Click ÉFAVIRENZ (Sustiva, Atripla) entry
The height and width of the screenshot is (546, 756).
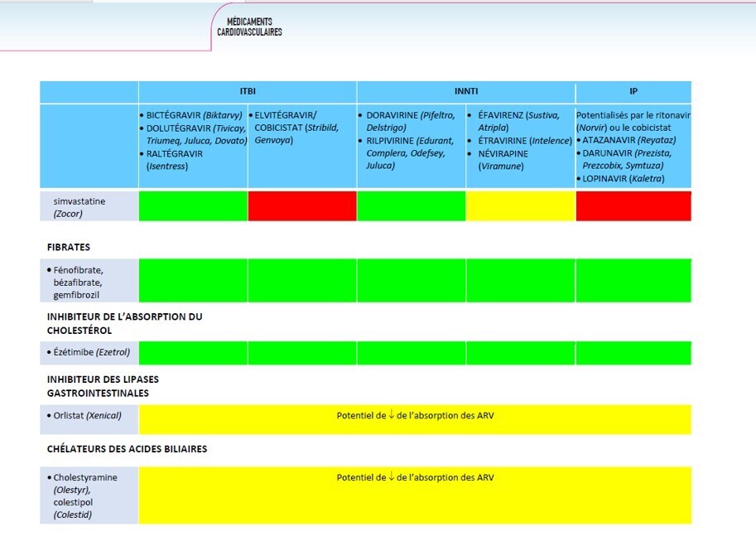point(518,122)
